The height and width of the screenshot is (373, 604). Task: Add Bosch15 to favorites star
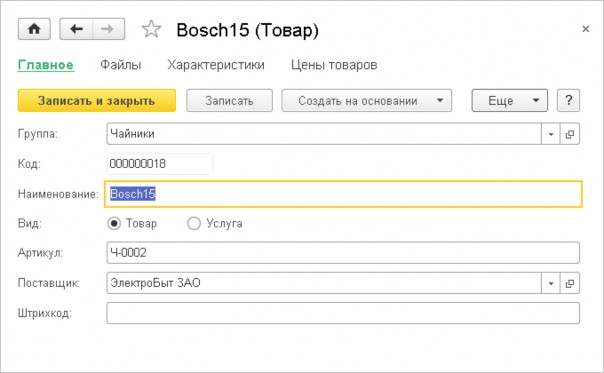pos(151,29)
